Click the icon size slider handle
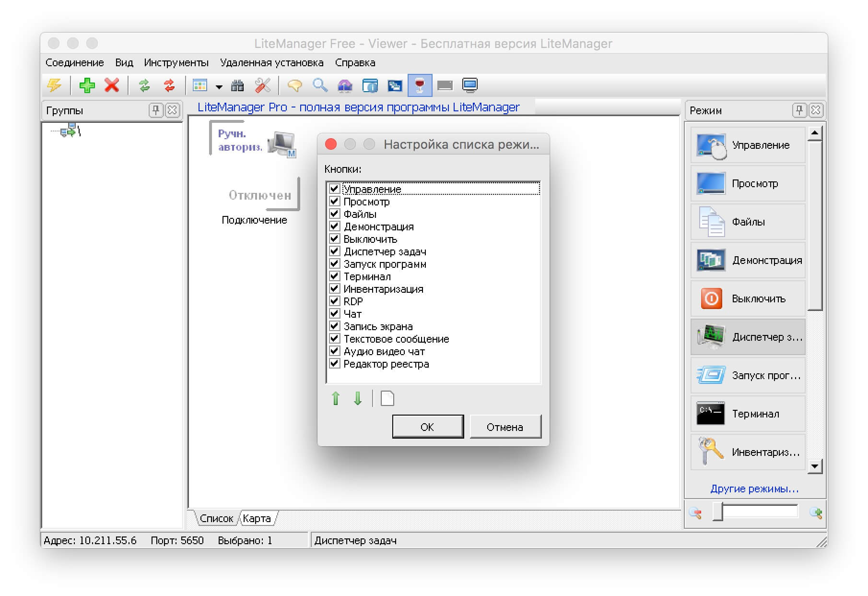The width and height of the screenshot is (868, 596). tap(718, 512)
